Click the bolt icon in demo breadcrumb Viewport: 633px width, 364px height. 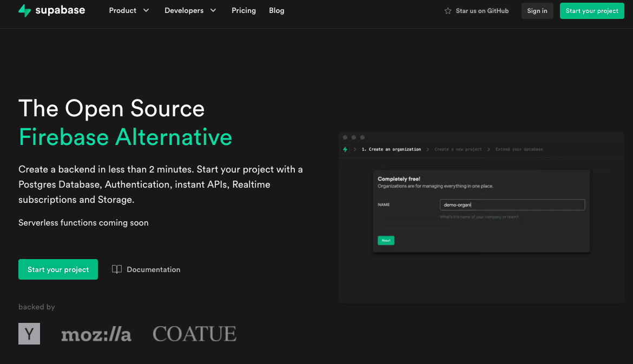click(345, 149)
